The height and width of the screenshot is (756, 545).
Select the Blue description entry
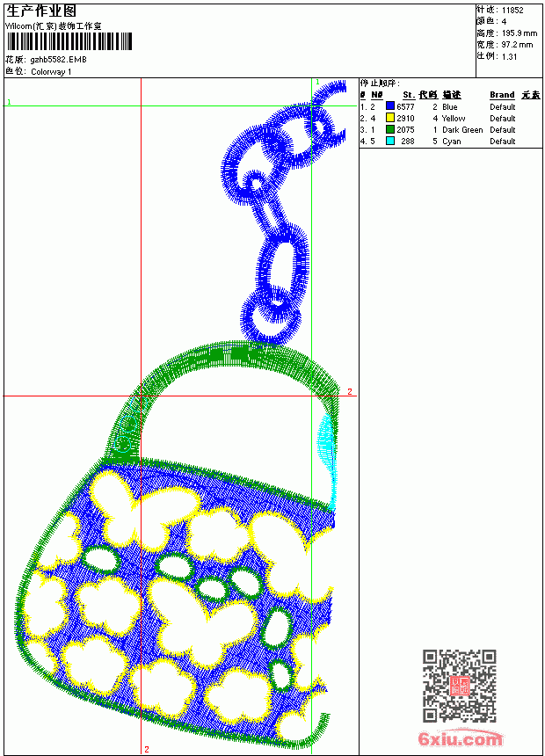pos(449,106)
